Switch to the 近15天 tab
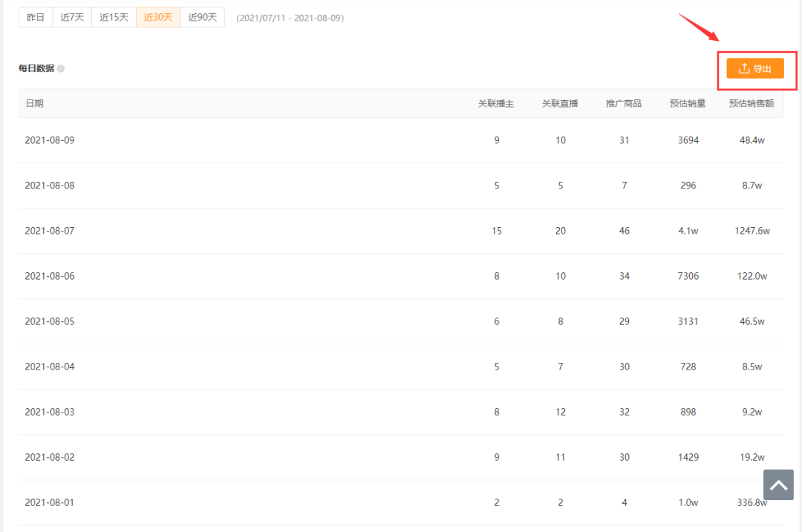This screenshot has height=532, width=802. tap(114, 17)
